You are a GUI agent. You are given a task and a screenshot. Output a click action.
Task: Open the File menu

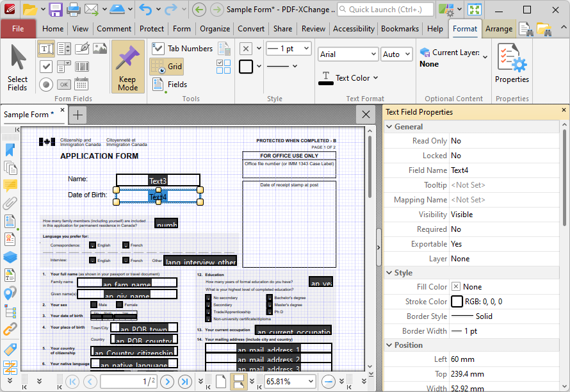click(18, 29)
